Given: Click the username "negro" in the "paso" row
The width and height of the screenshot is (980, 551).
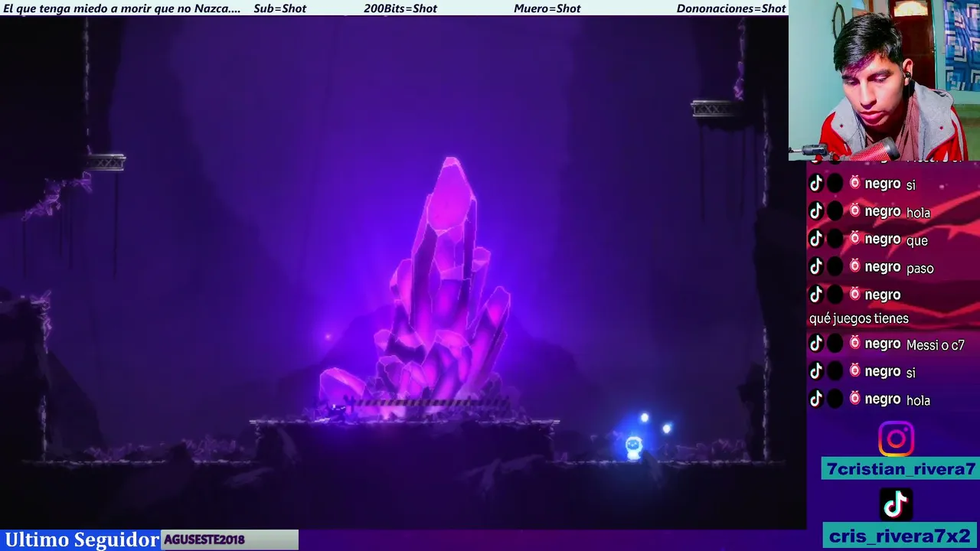Looking at the screenshot, I should coord(882,266).
